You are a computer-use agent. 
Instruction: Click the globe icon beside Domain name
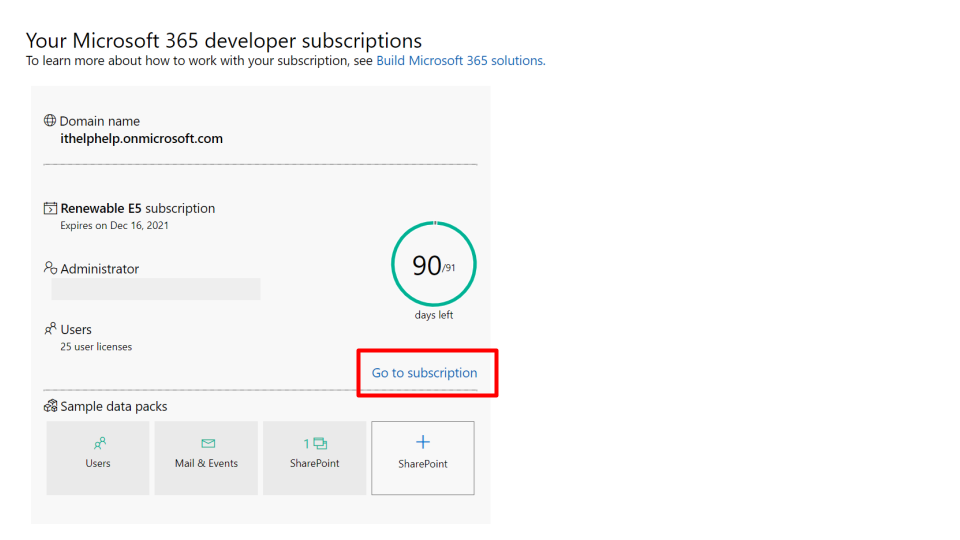click(x=50, y=121)
